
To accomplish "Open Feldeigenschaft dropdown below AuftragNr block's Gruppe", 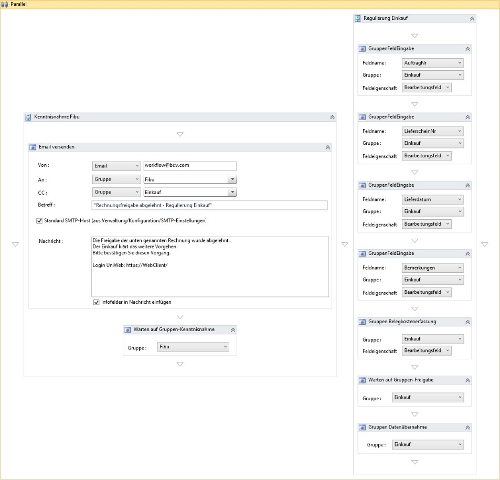I will [x=427, y=87].
